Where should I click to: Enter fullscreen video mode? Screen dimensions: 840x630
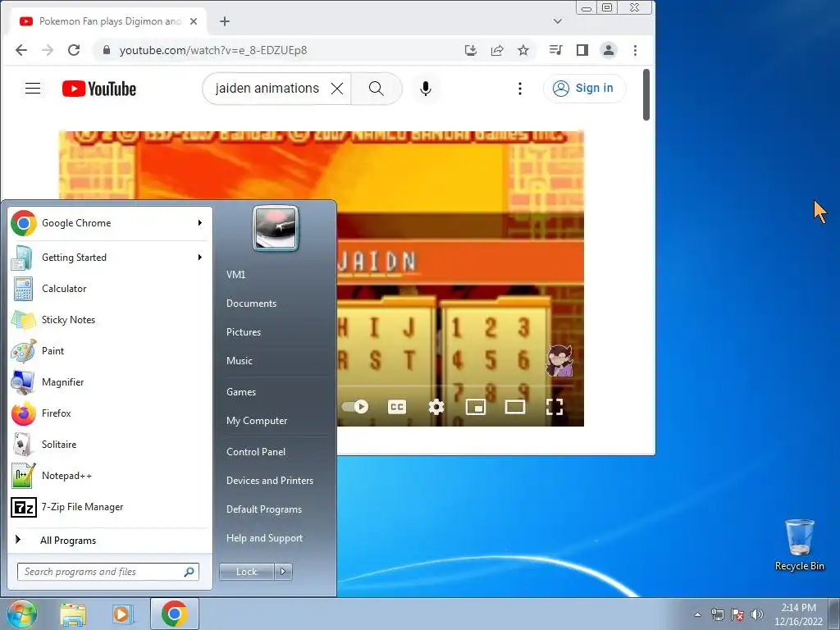[x=555, y=407]
